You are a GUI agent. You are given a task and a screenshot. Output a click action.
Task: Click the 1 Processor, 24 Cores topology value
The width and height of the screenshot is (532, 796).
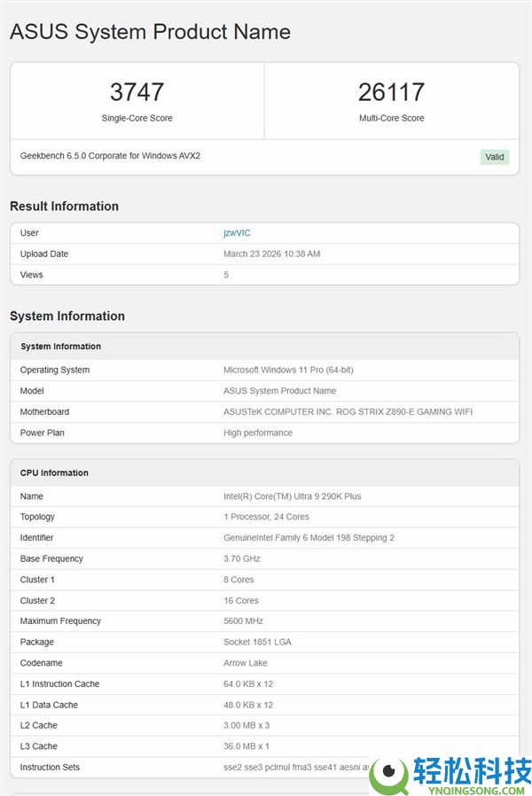[x=267, y=517]
